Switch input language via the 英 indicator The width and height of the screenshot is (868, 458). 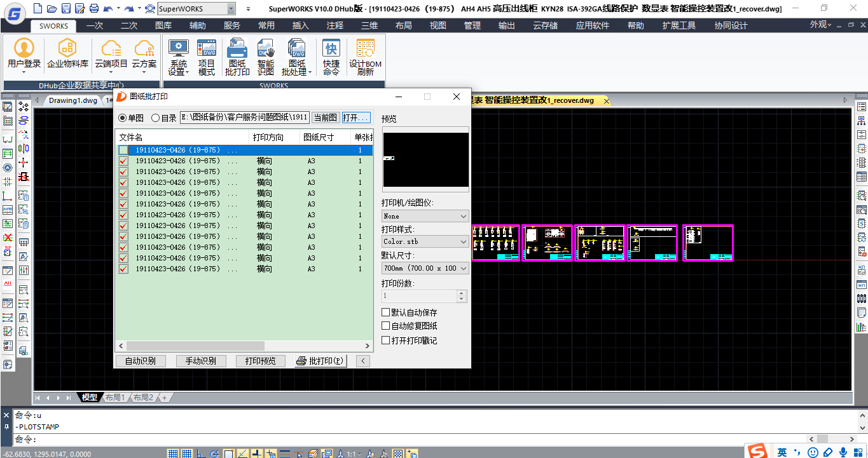pyautogui.click(x=782, y=452)
